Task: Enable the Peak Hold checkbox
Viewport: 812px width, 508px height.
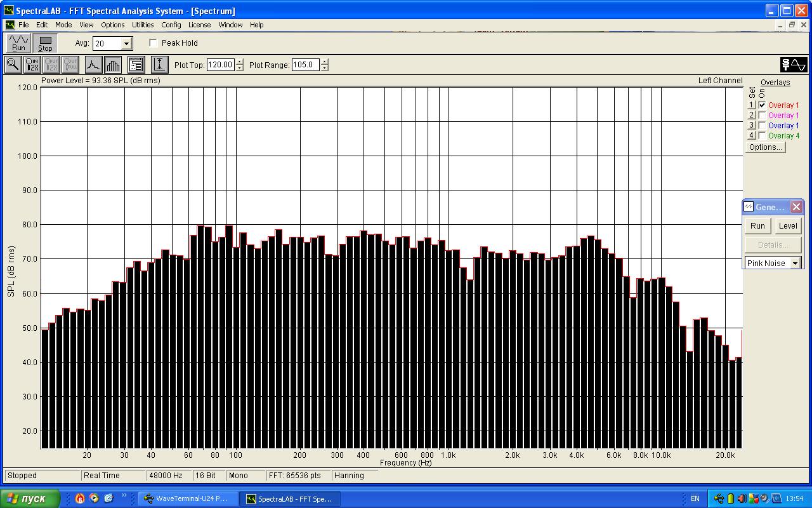Action: [x=154, y=43]
